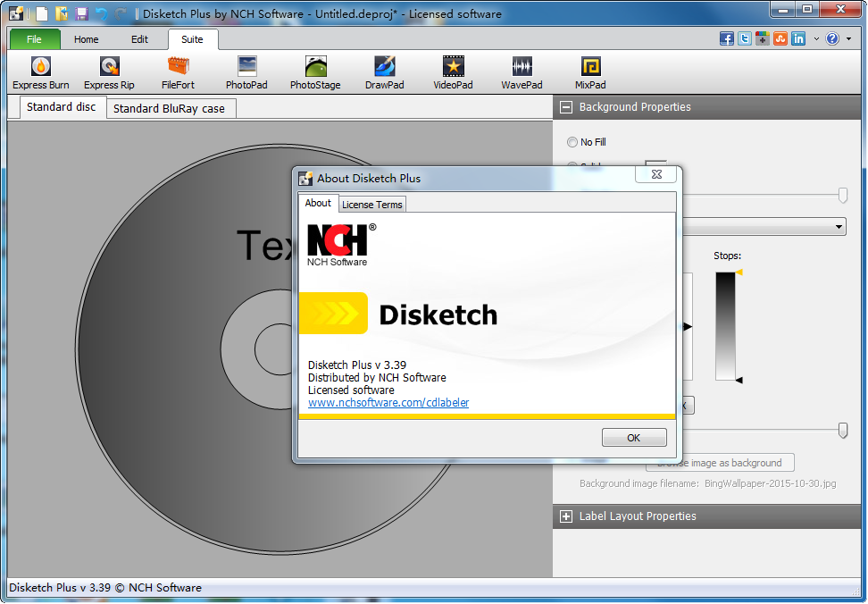Open the help menu dropdown arrow
The width and height of the screenshot is (868, 604).
click(848, 39)
